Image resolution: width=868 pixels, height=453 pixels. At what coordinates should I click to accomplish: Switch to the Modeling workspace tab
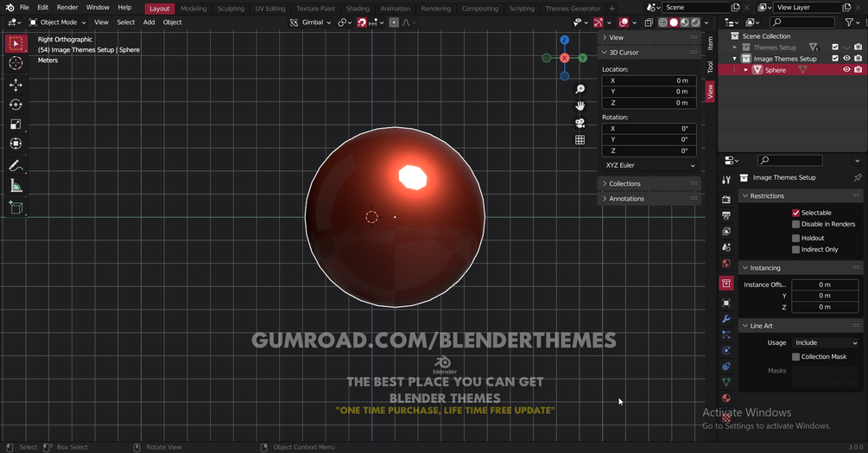pyautogui.click(x=193, y=9)
